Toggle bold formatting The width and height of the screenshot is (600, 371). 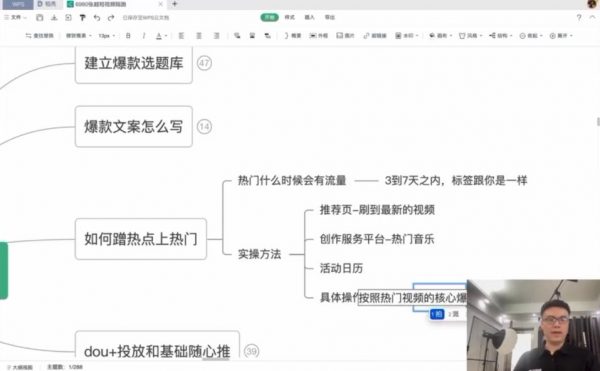point(128,36)
